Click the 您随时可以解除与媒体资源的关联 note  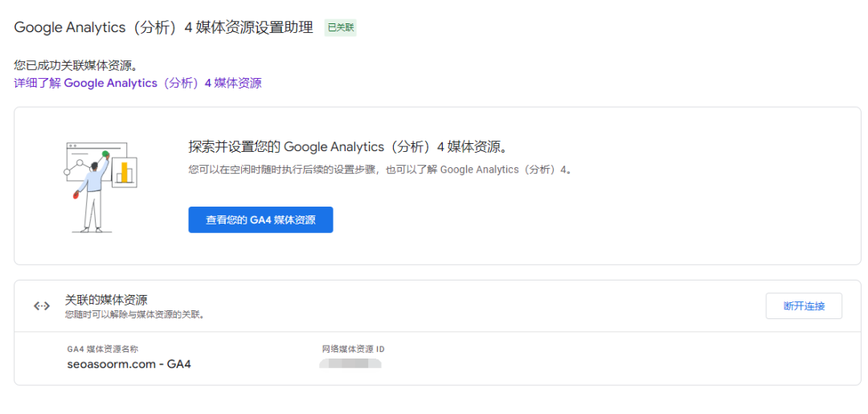pos(135,315)
